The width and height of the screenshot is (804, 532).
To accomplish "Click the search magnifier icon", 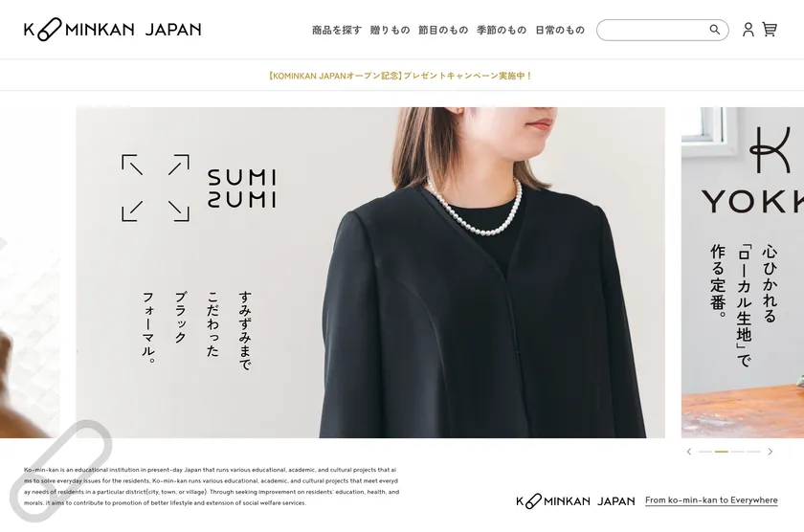I will [714, 30].
